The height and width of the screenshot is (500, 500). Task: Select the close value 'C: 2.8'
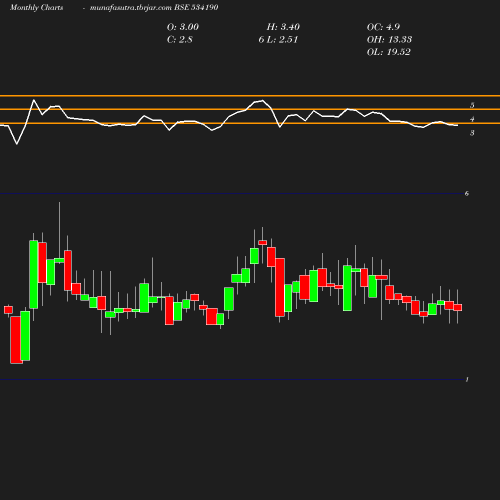[x=180, y=40]
